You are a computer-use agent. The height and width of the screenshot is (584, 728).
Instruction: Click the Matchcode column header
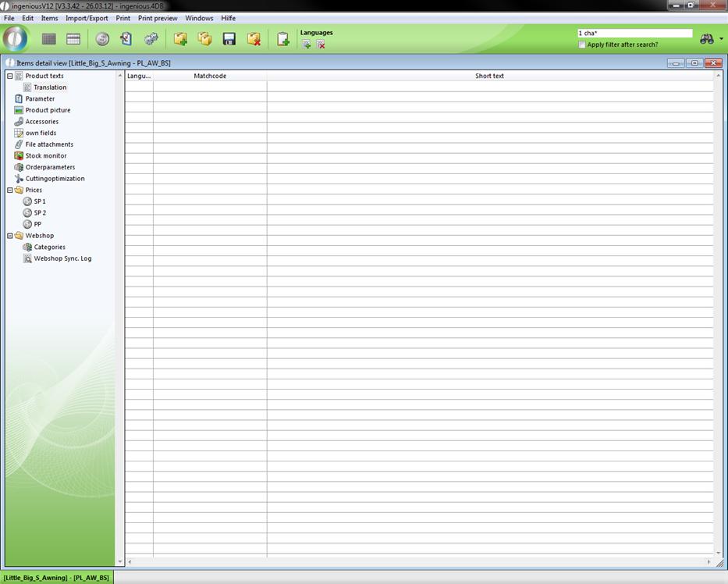coord(210,76)
